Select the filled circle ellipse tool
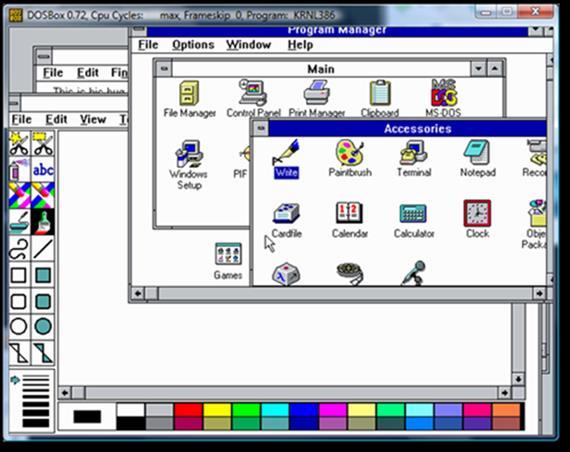570x452 pixels. coord(43,326)
